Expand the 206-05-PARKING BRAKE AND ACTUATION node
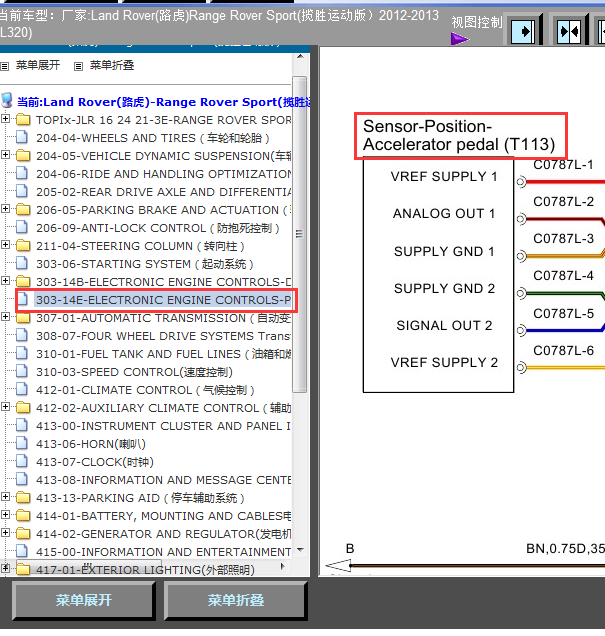The height and width of the screenshot is (636, 605). [x=5, y=208]
